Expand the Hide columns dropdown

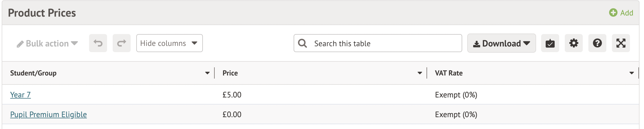[169, 43]
